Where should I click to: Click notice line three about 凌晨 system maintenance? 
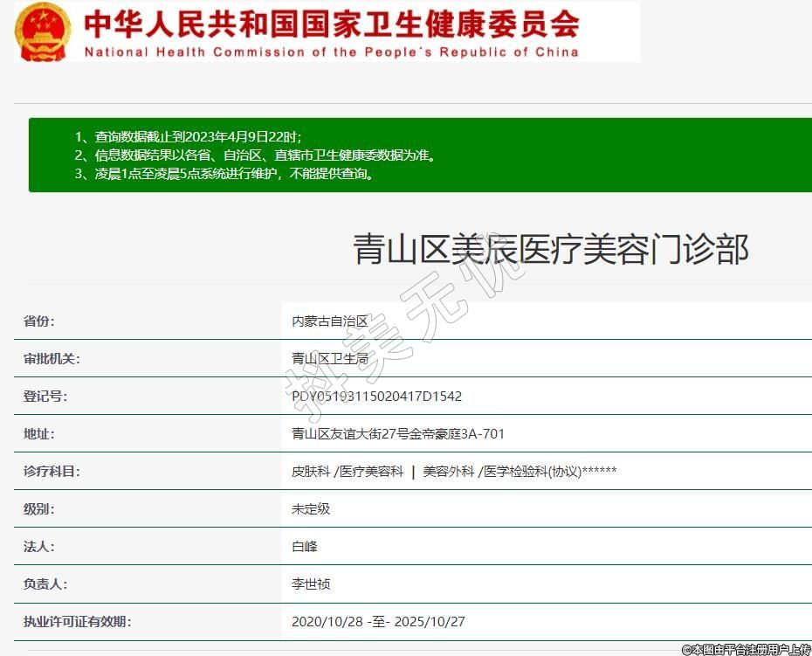[x=236, y=174]
